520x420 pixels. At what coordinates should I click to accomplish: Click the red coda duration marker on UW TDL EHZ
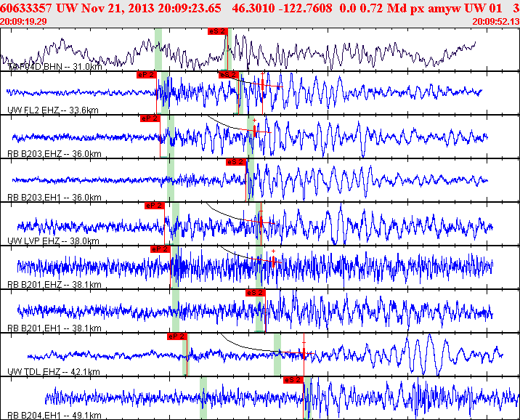point(304,353)
